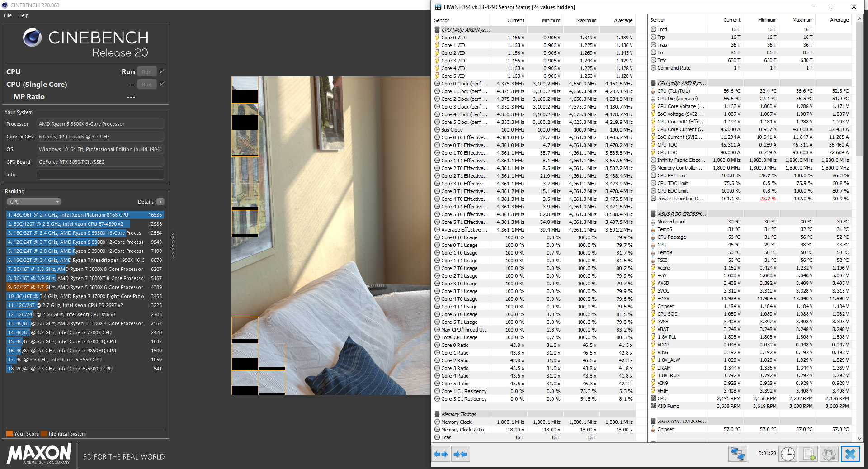The width and height of the screenshot is (868, 469).
Task: Click the Processor field showing AMD Ryzen 5 5600X
Action: tap(100, 124)
